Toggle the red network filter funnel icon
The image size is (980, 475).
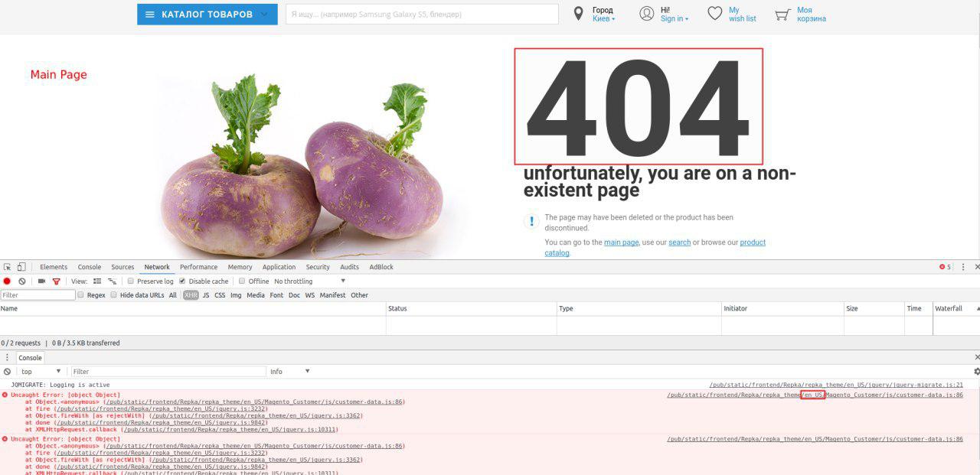(56, 281)
